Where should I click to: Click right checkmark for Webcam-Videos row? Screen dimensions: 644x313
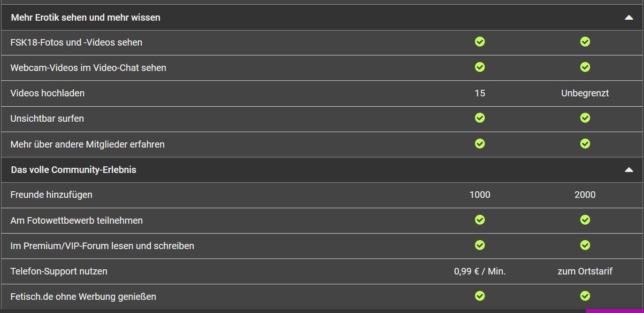(x=585, y=68)
